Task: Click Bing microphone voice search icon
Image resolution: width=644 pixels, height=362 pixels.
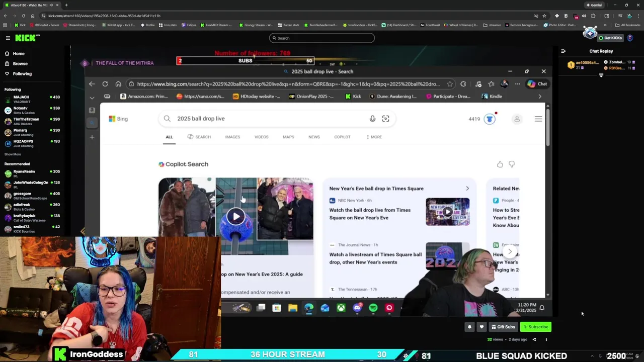Action: coord(372,119)
